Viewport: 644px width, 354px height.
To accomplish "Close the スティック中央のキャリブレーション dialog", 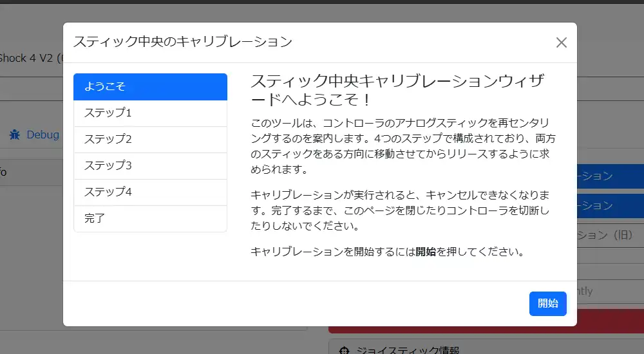I will (x=561, y=42).
